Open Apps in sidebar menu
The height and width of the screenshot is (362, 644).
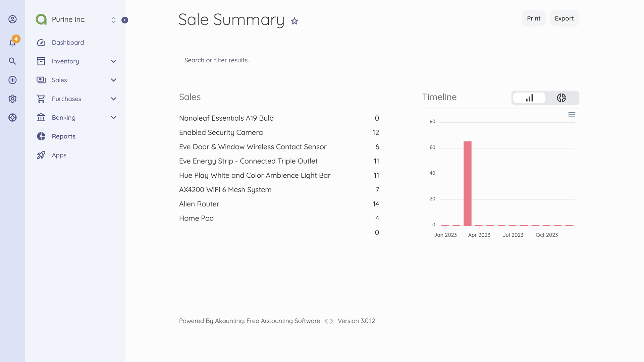(59, 155)
